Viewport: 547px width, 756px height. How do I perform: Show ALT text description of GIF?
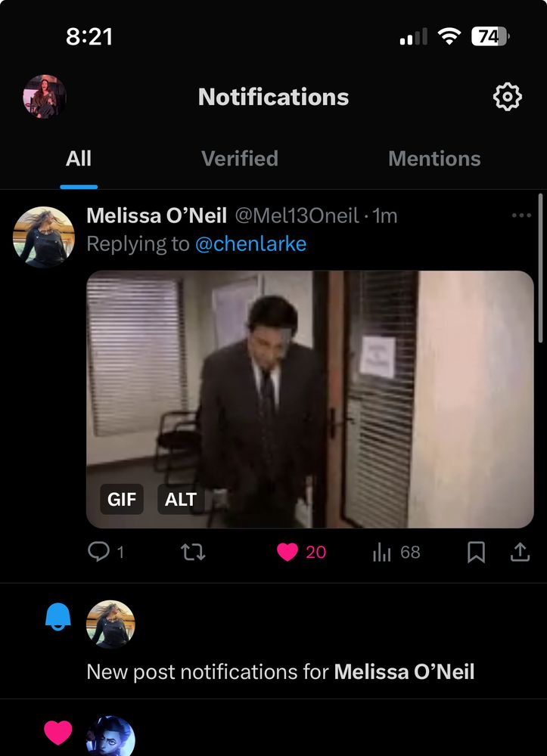pyautogui.click(x=180, y=499)
